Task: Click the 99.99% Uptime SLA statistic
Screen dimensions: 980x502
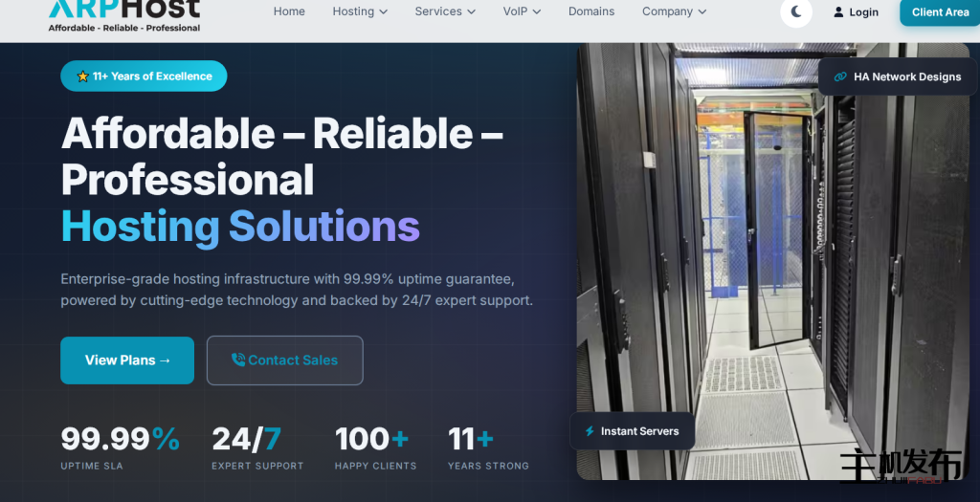Action: coord(120,447)
